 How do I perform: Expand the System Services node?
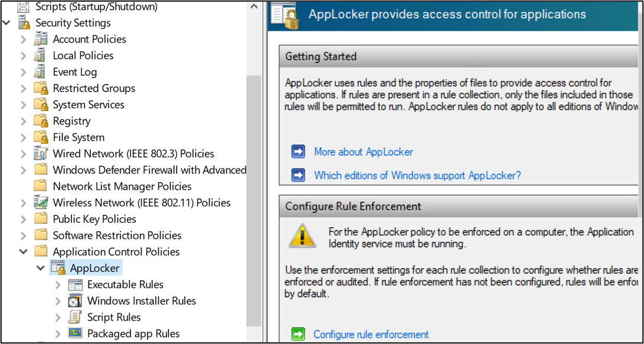pyautogui.click(x=24, y=105)
